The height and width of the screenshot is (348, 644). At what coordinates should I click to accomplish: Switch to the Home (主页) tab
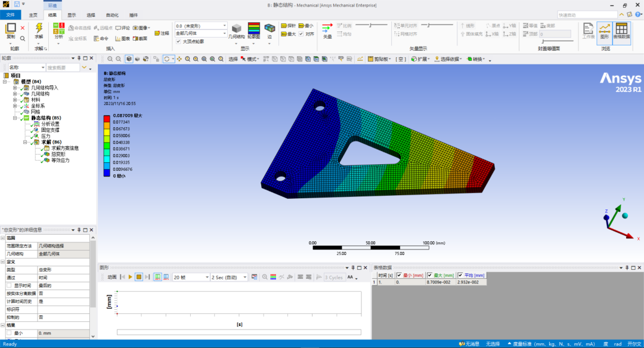(33, 15)
